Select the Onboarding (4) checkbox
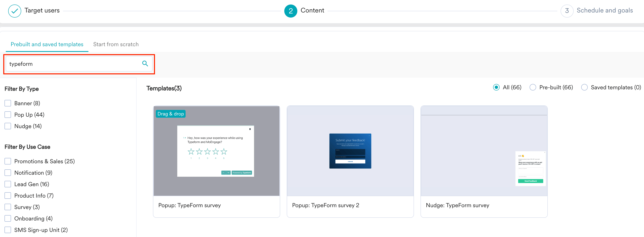Viewport: 644px width, 237px height. pos(8,218)
